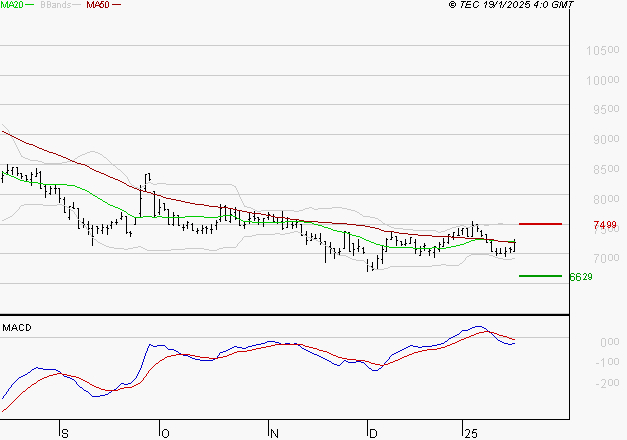
Task: Click the BBands legend label
Action: pyautogui.click(x=55, y=5)
